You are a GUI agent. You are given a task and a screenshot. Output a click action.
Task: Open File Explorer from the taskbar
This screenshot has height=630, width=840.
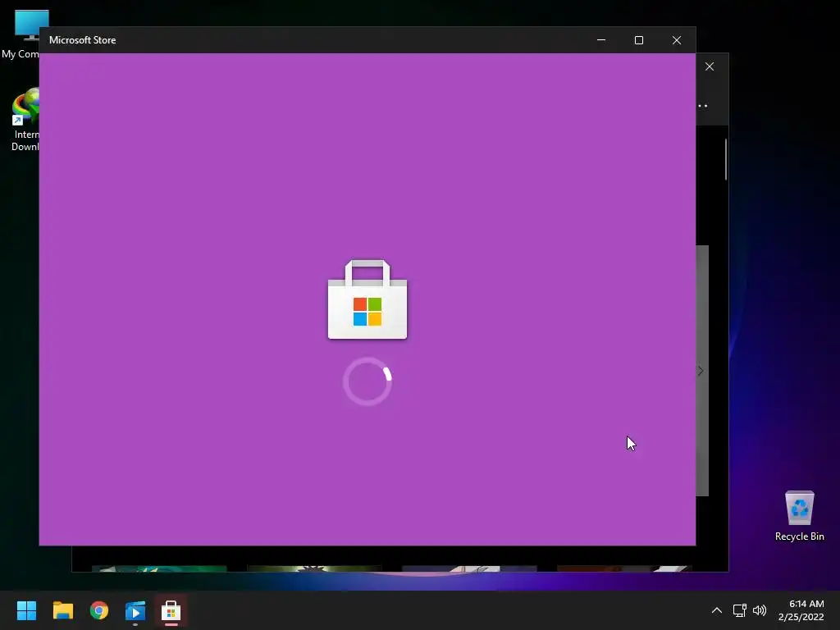tap(62, 610)
